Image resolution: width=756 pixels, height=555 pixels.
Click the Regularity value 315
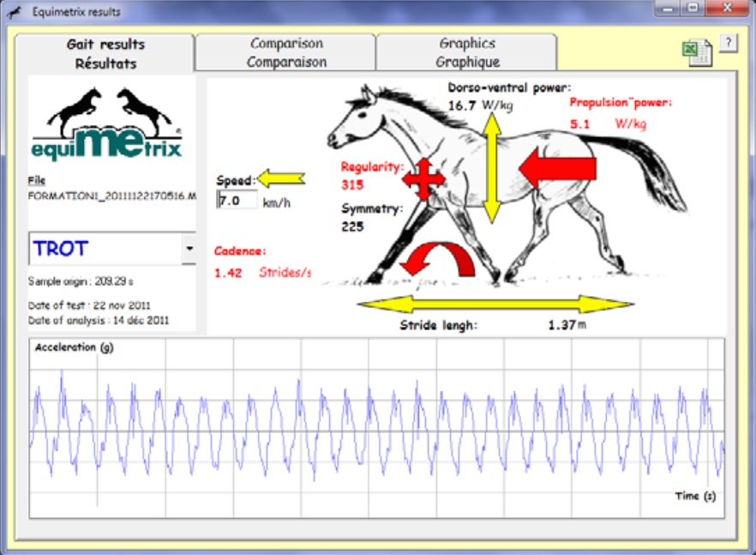click(352, 184)
